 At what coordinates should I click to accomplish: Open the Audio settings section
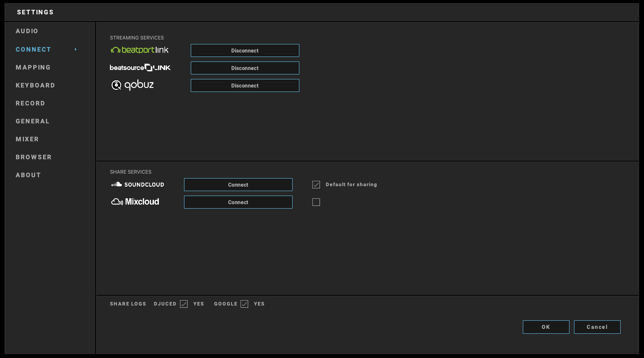coord(27,31)
